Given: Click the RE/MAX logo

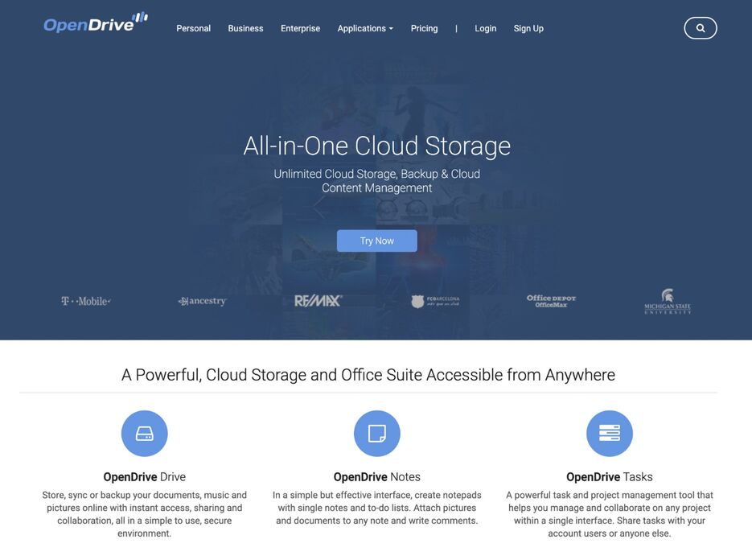Looking at the screenshot, I should 318,301.
